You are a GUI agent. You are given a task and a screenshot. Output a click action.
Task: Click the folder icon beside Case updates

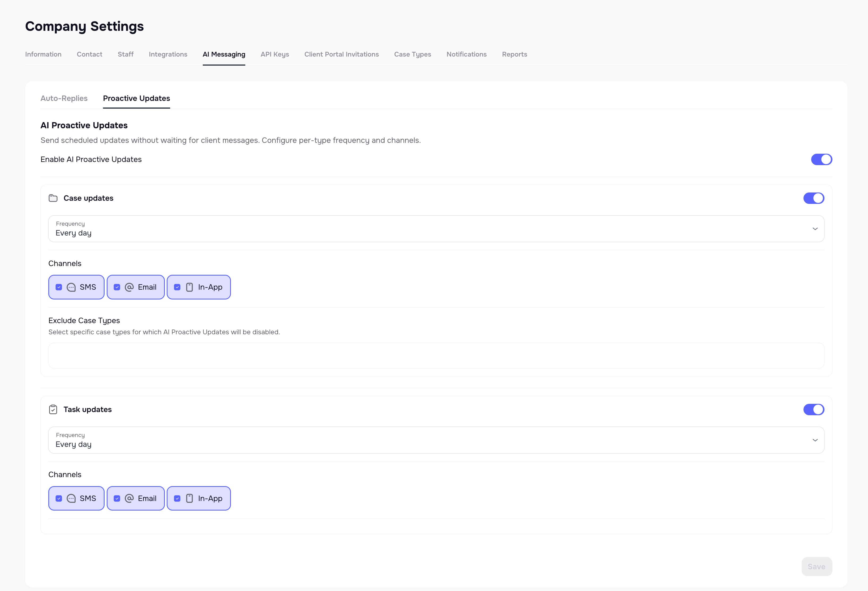coord(53,198)
